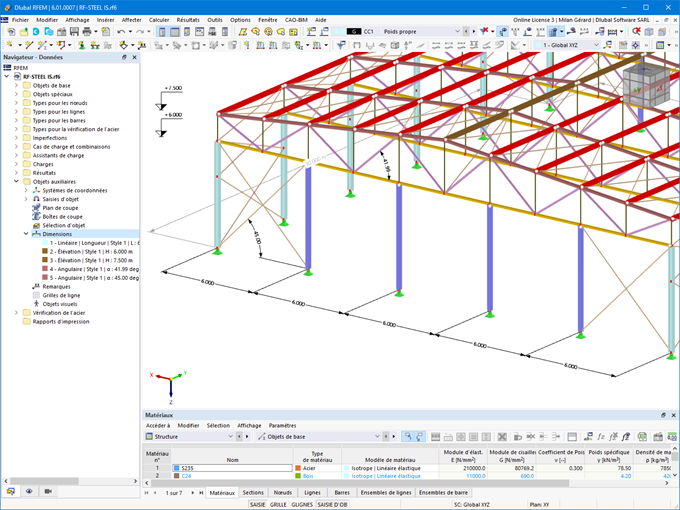
Task: Open Accéder à menu in Matériaux panel
Action: pyautogui.click(x=158, y=425)
